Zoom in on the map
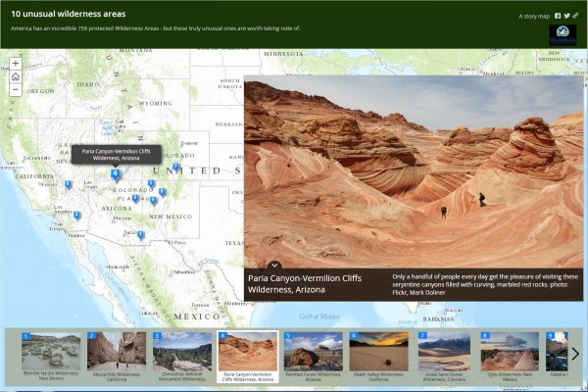Screen dimensions: 588x392 (16, 64)
